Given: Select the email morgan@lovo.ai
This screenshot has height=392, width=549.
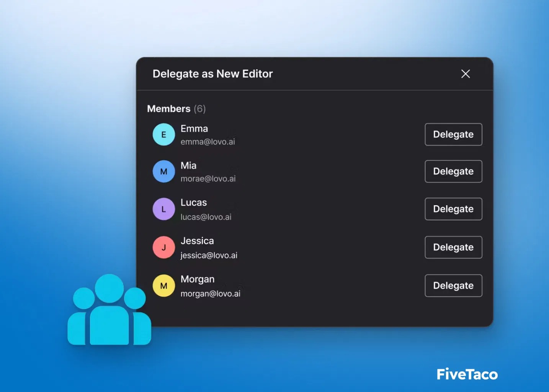Looking at the screenshot, I should click(211, 294).
